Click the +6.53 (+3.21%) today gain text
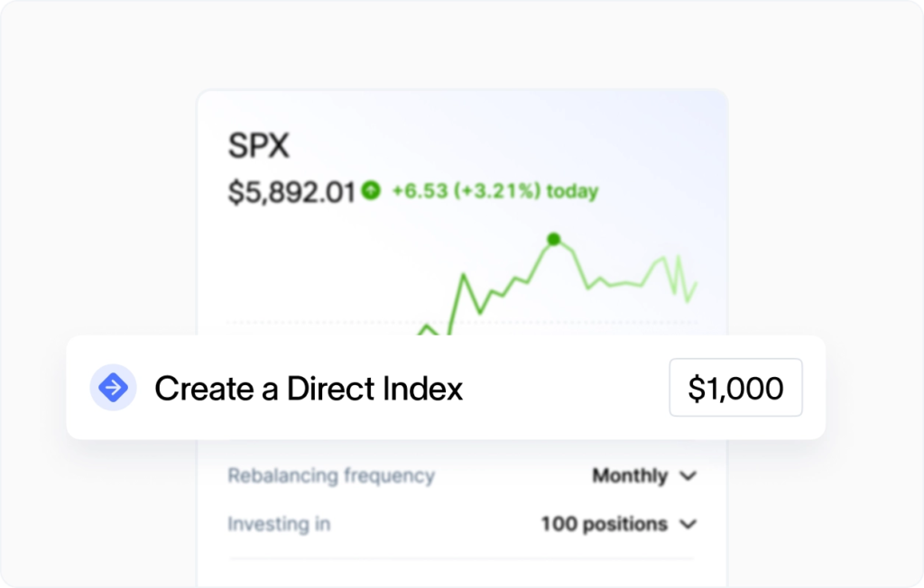 click(494, 190)
